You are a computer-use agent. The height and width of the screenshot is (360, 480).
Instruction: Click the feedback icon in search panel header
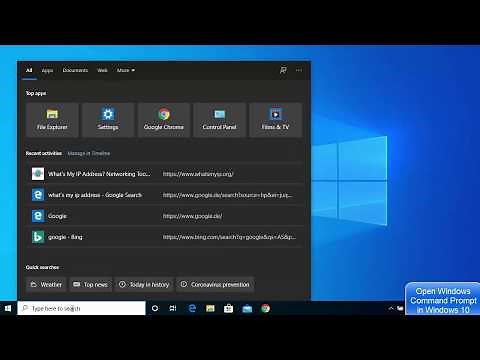tap(283, 70)
